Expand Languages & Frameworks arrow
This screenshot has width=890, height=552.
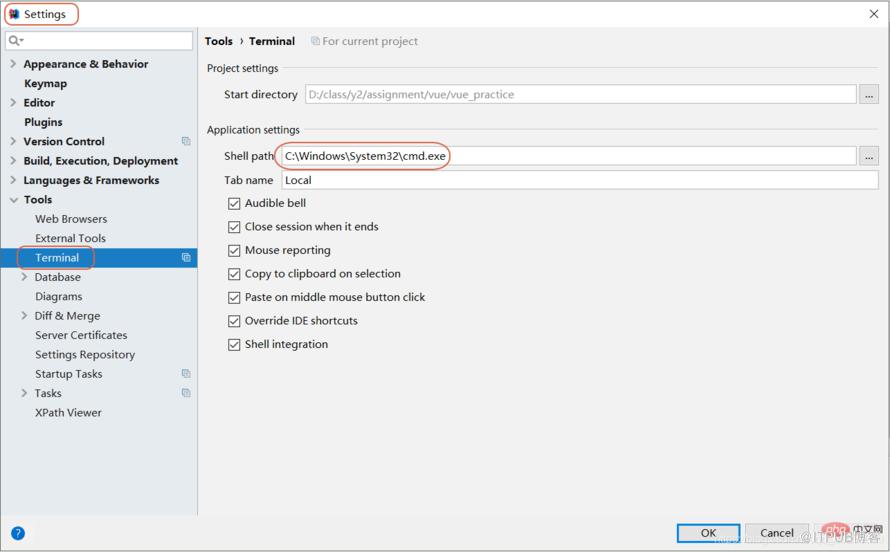(x=13, y=180)
